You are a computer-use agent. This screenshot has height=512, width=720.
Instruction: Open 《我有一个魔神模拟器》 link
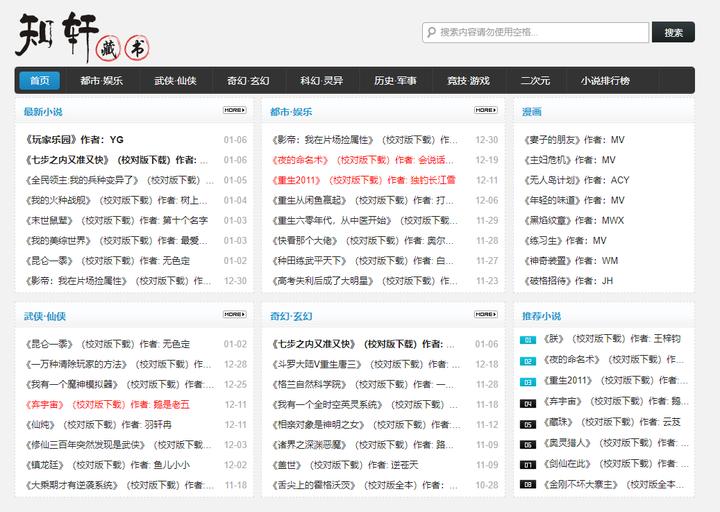(120, 384)
